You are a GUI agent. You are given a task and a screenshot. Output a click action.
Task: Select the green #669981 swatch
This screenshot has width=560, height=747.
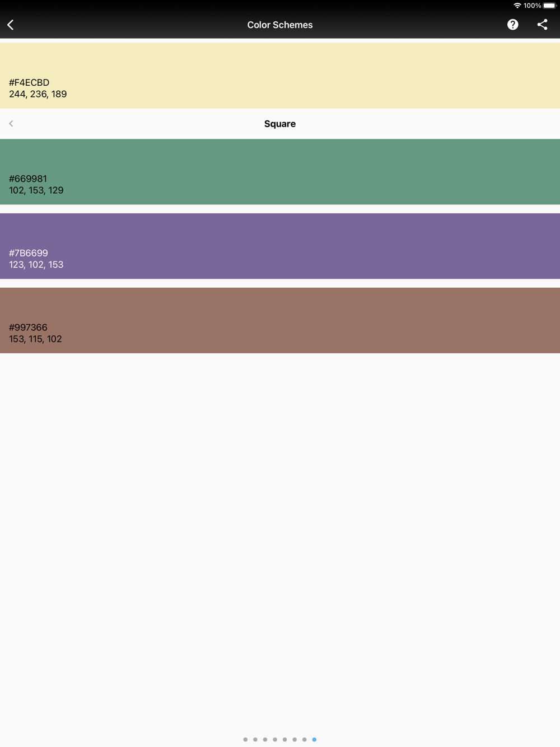pos(280,172)
